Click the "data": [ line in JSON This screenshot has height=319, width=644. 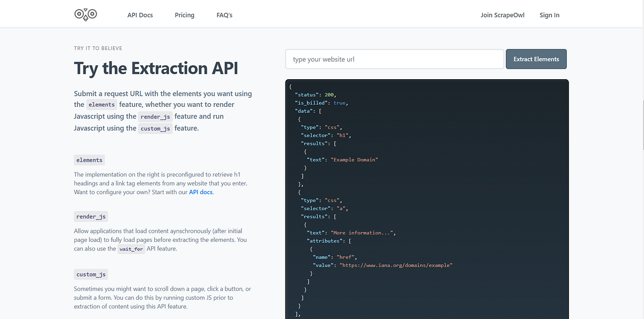[308, 111]
